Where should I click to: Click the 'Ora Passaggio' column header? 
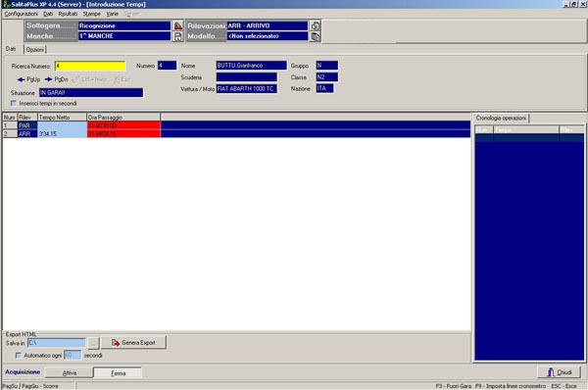click(x=123, y=118)
